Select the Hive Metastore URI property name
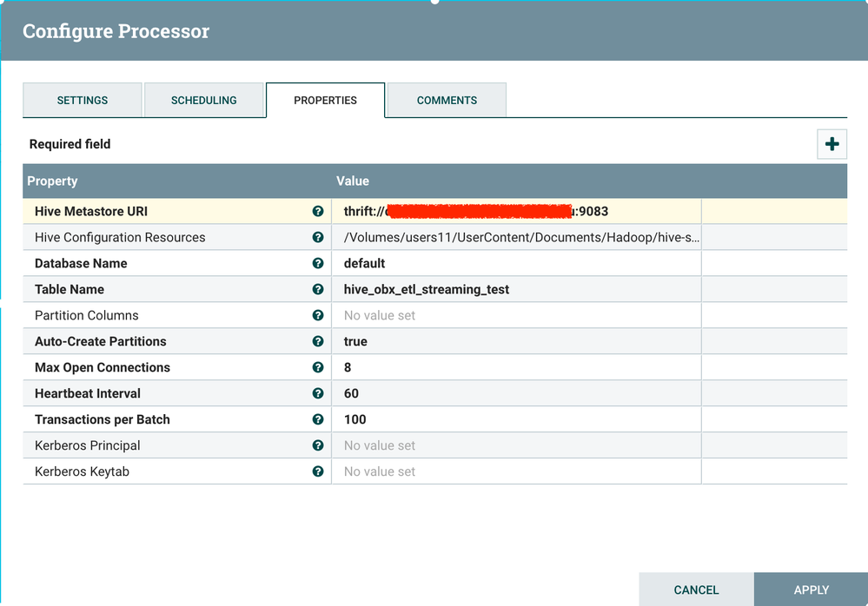868x606 pixels. pos(91,211)
